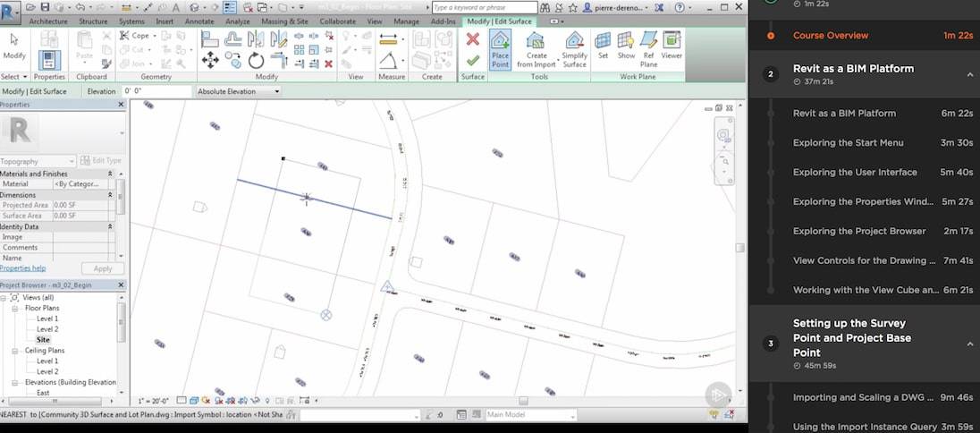Click the red Delete icon in Modify panel
The image size is (980, 433).
click(329, 64)
